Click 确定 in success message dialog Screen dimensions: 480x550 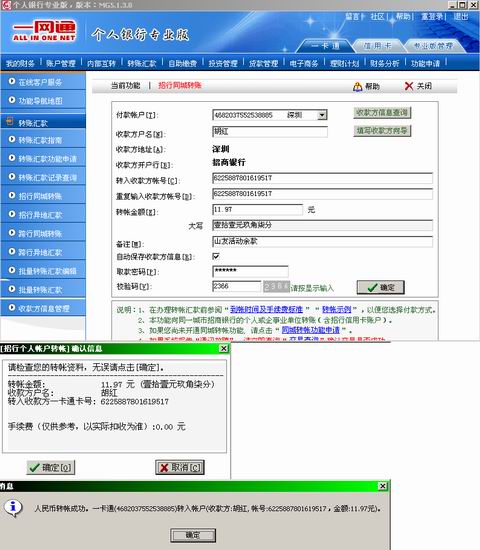(193, 535)
